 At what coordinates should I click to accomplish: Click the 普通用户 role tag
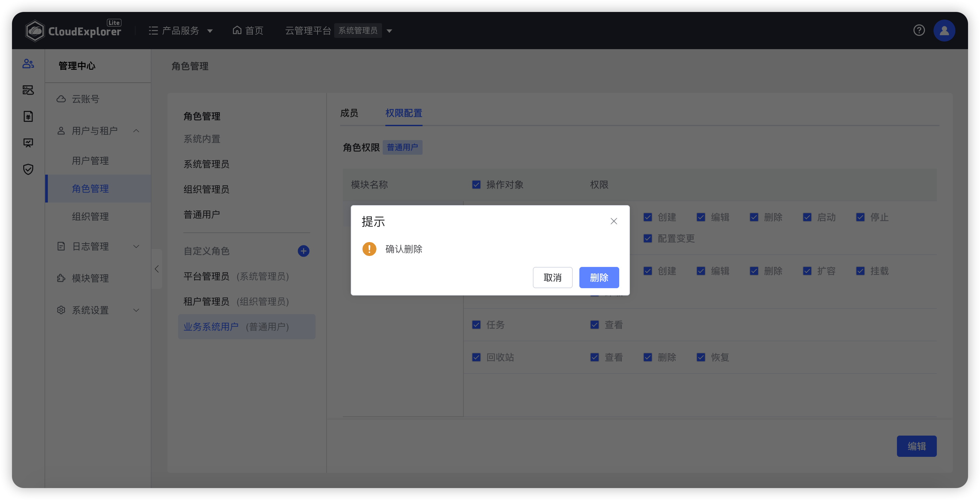[x=402, y=147]
